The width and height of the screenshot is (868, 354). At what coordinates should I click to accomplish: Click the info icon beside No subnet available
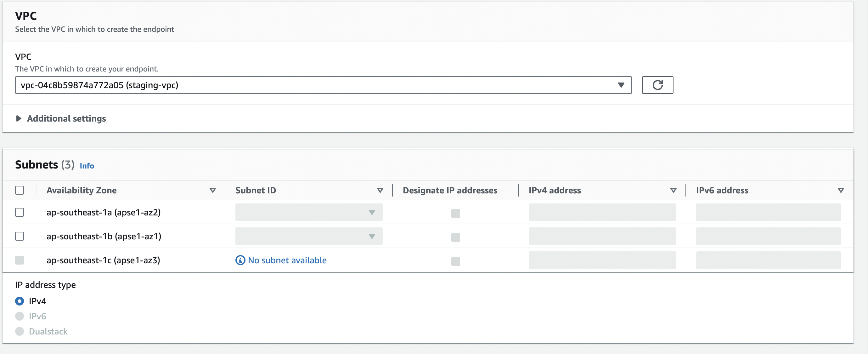[240, 260]
